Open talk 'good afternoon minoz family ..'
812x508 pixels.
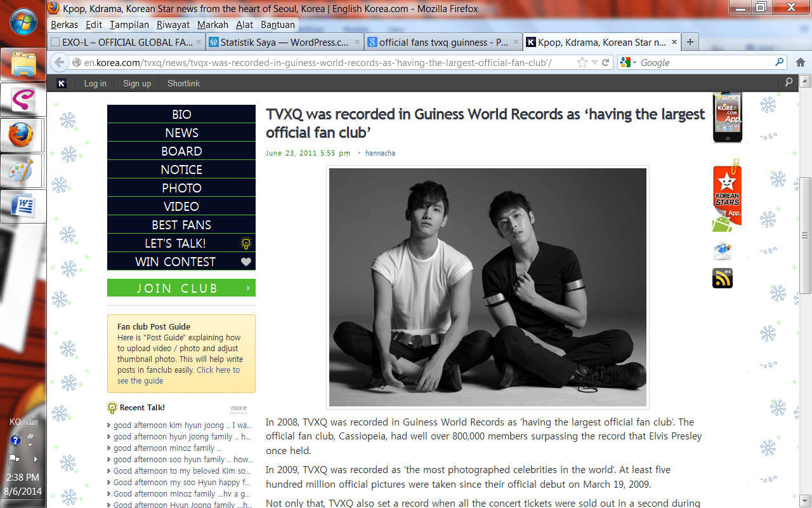(167, 448)
